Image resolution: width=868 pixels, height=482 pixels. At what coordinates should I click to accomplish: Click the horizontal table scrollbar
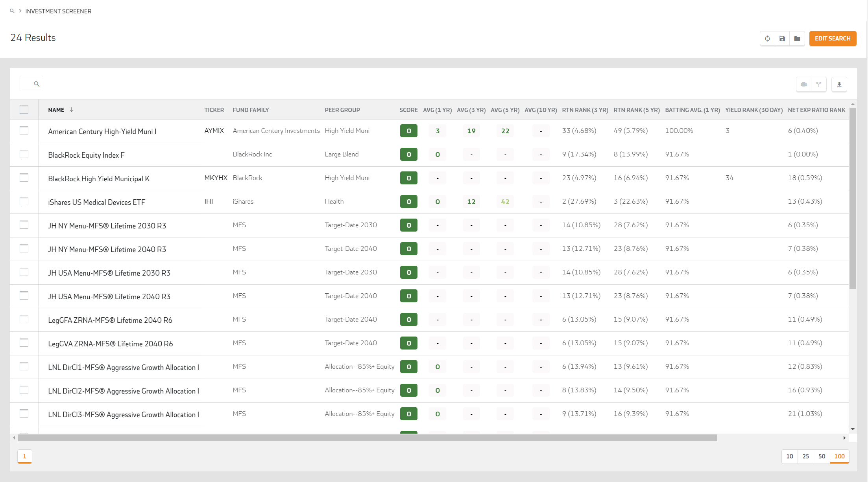click(368, 438)
